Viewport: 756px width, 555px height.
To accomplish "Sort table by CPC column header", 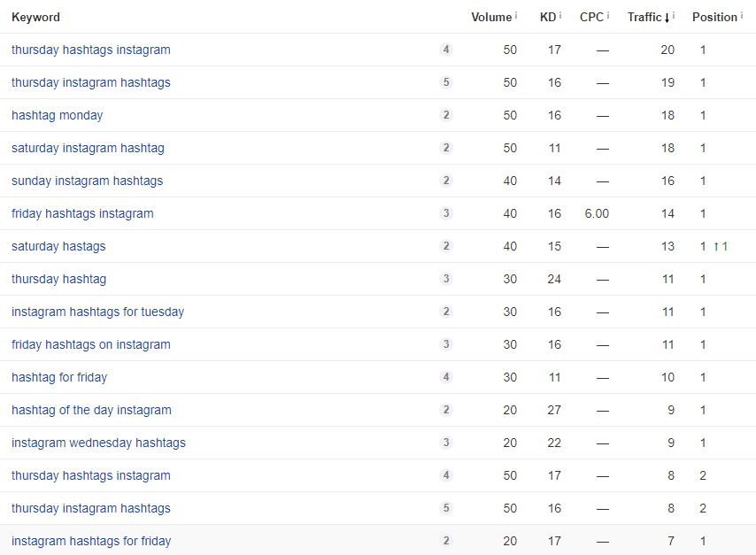I will tap(591, 17).
